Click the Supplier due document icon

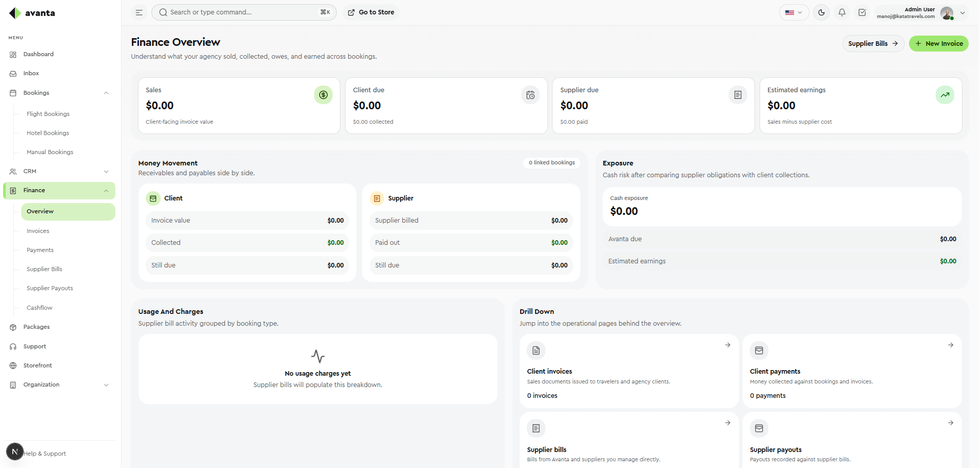click(738, 95)
